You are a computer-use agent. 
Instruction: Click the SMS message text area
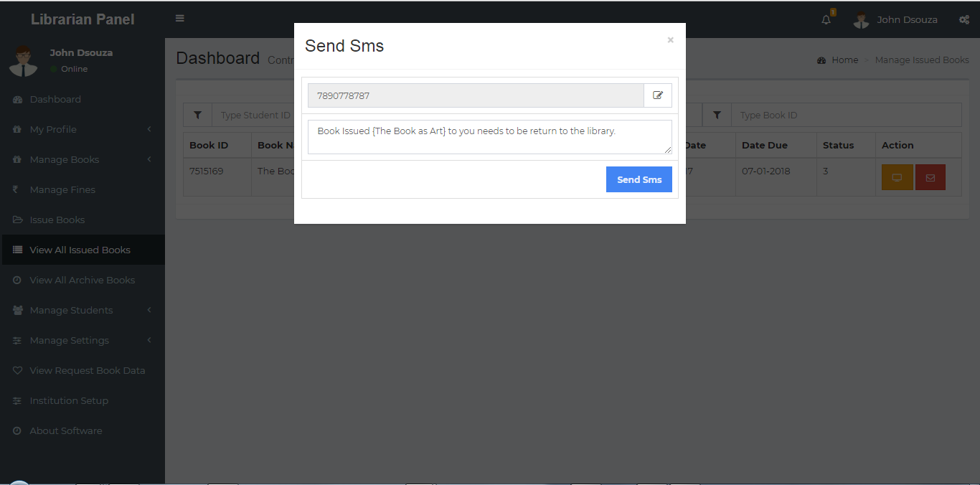[x=489, y=137]
